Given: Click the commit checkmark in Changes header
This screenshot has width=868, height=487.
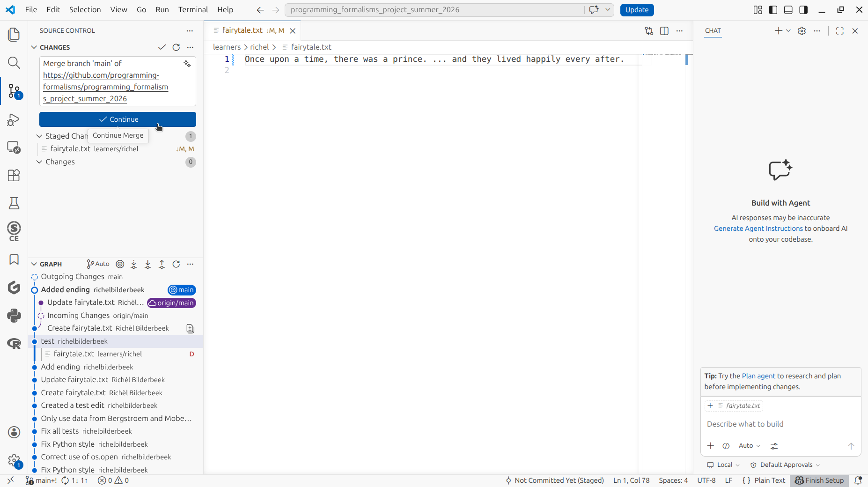Looking at the screenshot, I should point(162,47).
